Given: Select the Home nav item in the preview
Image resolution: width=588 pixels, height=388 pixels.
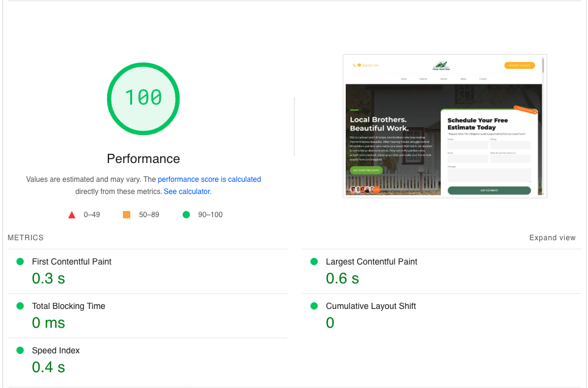Looking at the screenshot, I should [404, 79].
